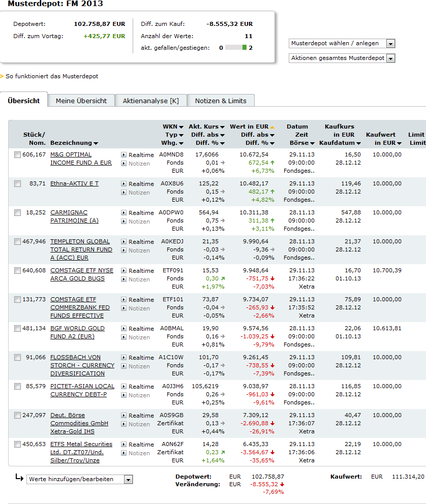Tick checkbox for Deut. Börse Xetra-Gold IHS
This screenshot has width=426, height=504.
point(17,415)
